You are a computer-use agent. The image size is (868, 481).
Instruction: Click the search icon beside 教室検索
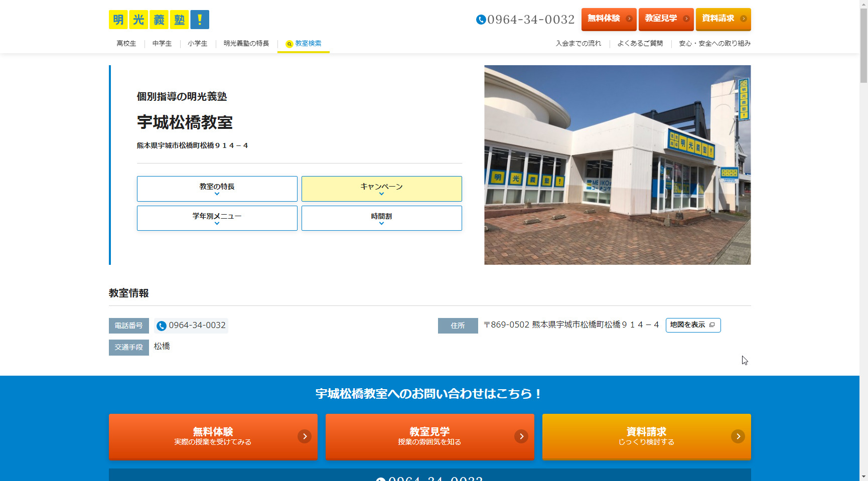click(x=289, y=44)
